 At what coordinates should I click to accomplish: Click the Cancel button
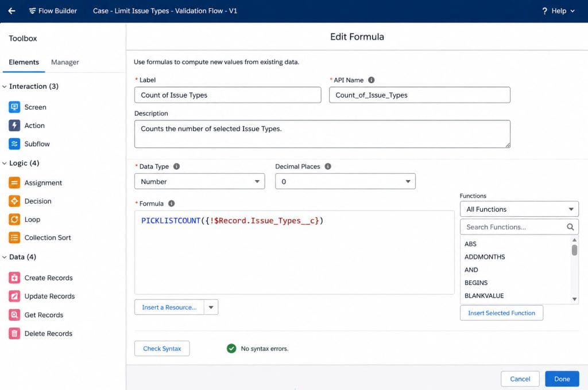520,379
